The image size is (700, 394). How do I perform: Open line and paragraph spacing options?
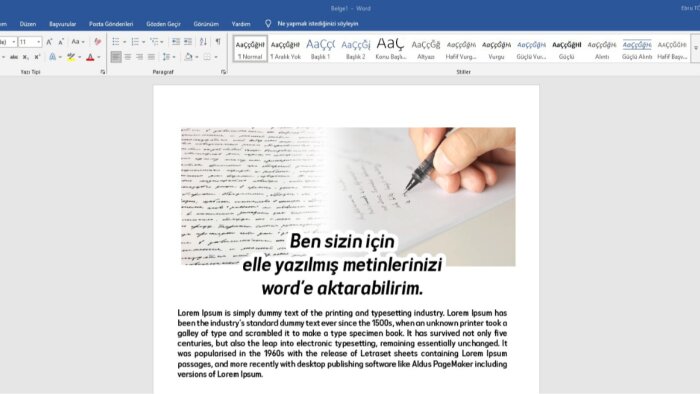[x=168, y=57]
